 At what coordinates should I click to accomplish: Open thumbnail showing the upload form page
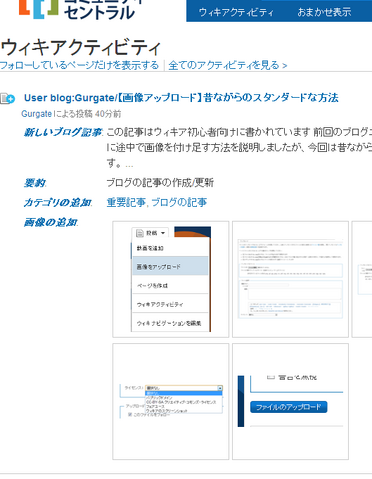click(290, 279)
